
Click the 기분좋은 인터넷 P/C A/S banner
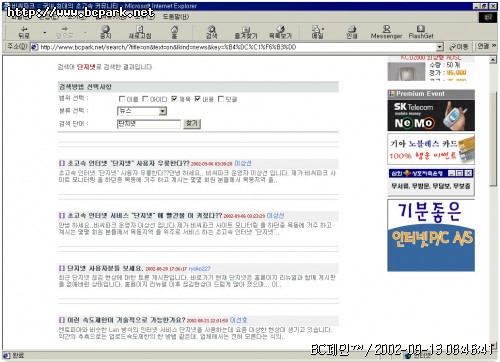click(431, 235)
